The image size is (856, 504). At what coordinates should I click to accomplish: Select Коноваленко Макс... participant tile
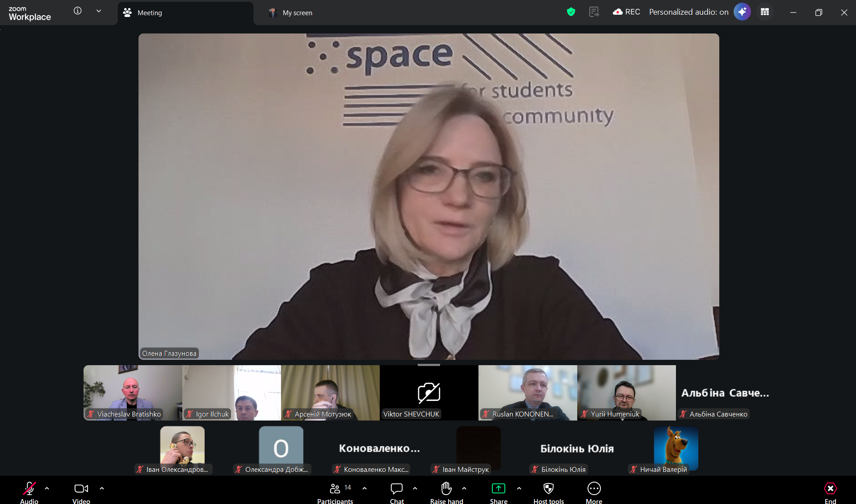(x=380, y=448)
